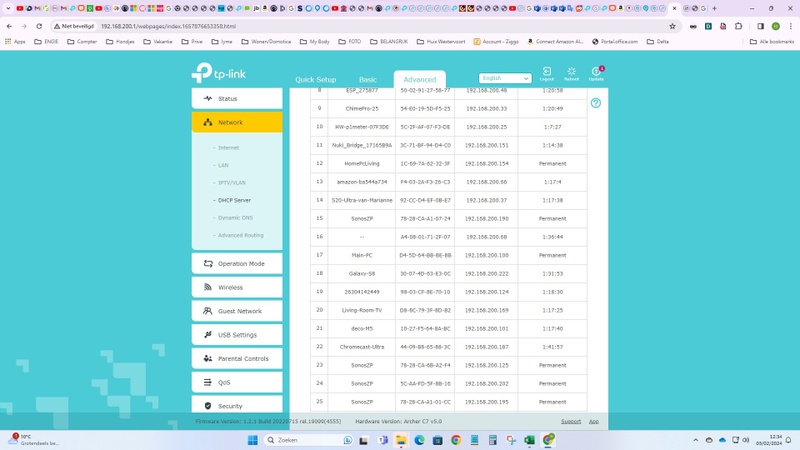
Task: Open a new browser tab
Action: coord(714,8)
